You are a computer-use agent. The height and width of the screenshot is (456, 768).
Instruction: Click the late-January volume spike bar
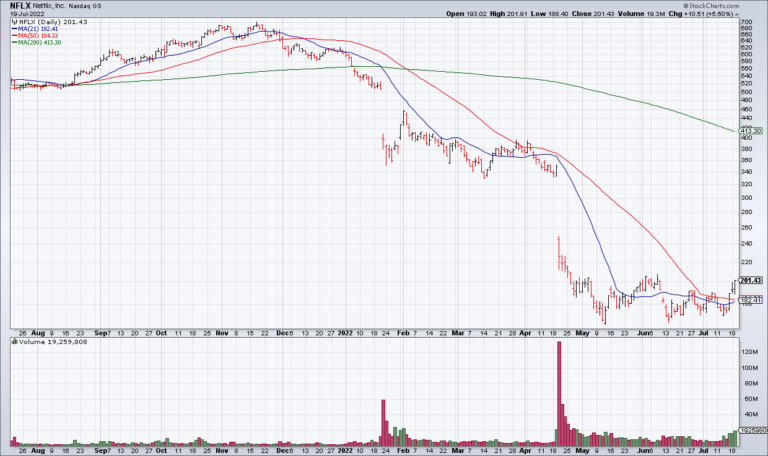384,423
